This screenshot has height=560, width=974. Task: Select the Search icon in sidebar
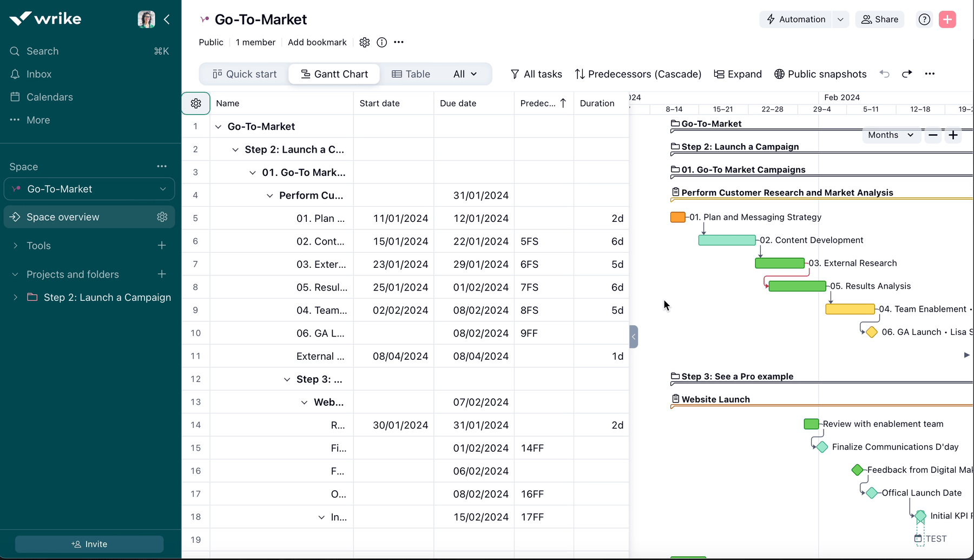tap(14, 51)
